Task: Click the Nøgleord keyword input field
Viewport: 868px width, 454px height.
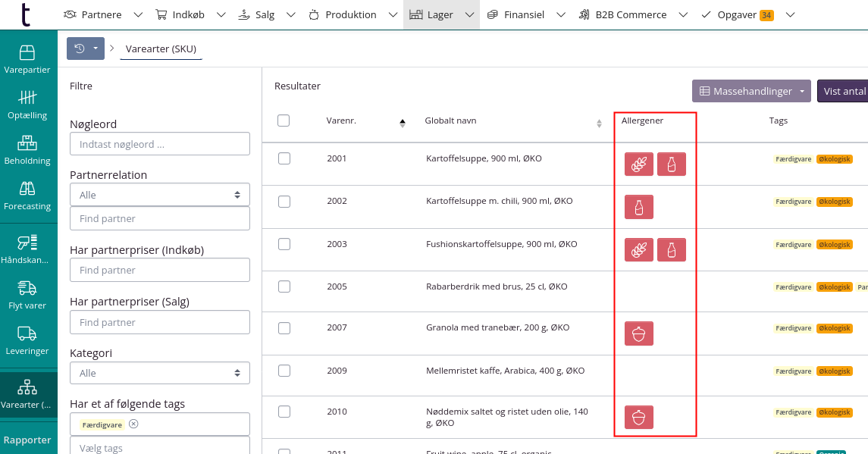Action: point(159,144)
